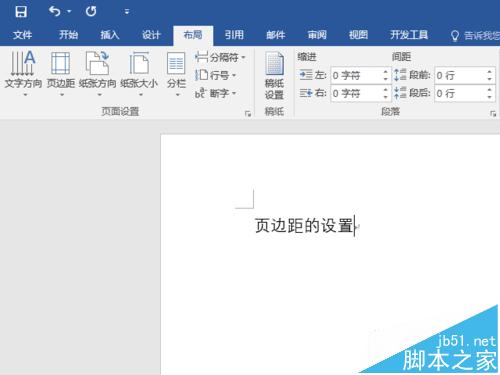Increase 段前 spacing with up stepper

(x=489, y=72)
